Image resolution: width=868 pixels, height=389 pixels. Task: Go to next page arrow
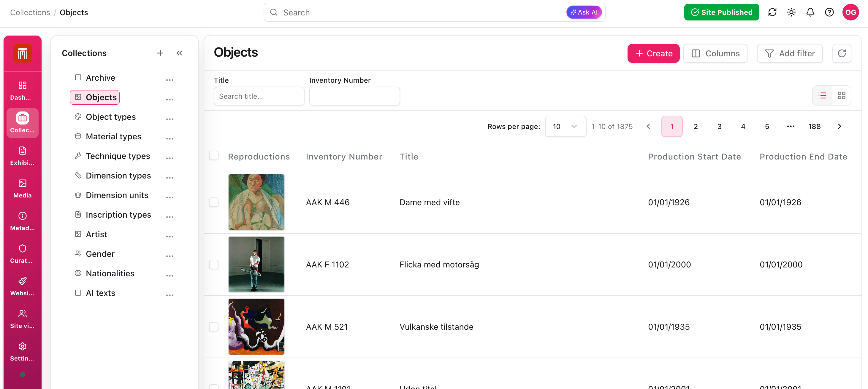point(839,127)
